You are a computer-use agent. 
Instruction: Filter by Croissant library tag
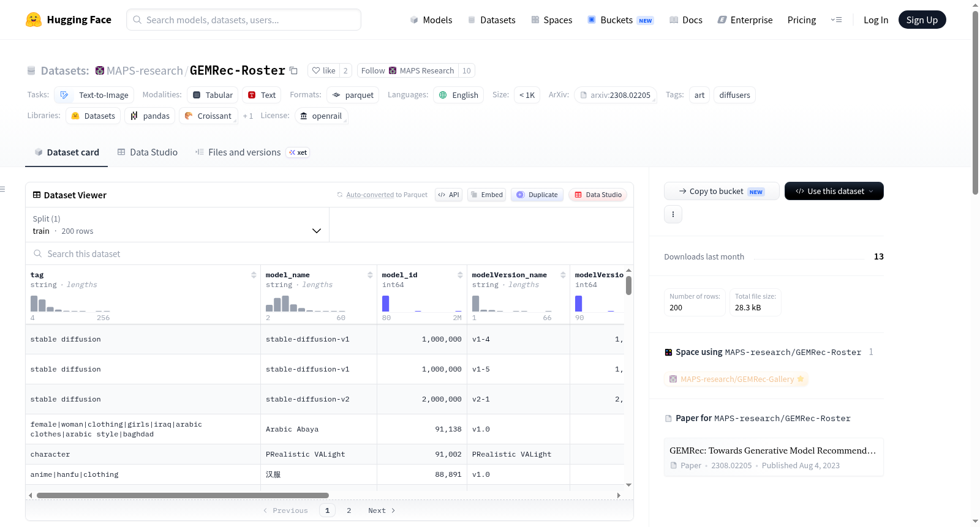pos(208,116)
